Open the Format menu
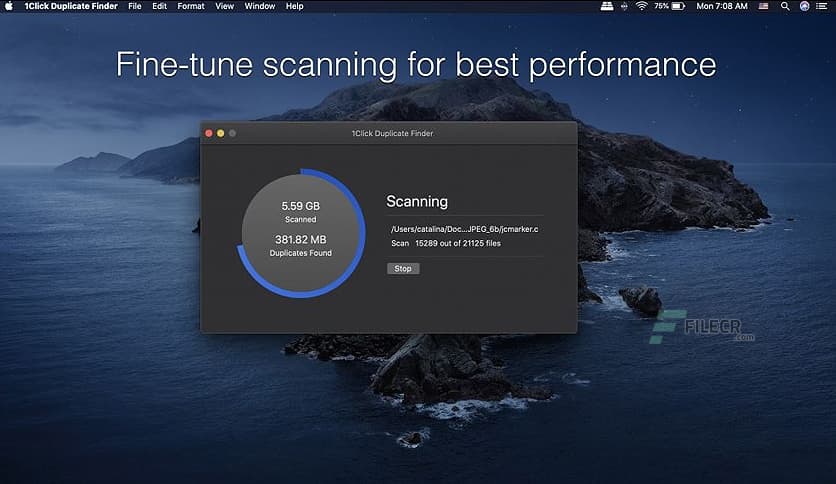The image size is (836, 484). [191, 6]
